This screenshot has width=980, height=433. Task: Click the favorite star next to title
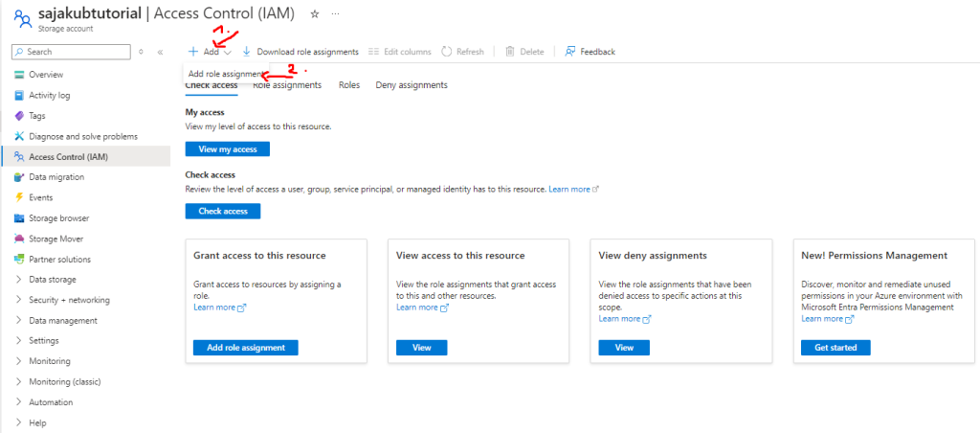[x=314, y=14]
